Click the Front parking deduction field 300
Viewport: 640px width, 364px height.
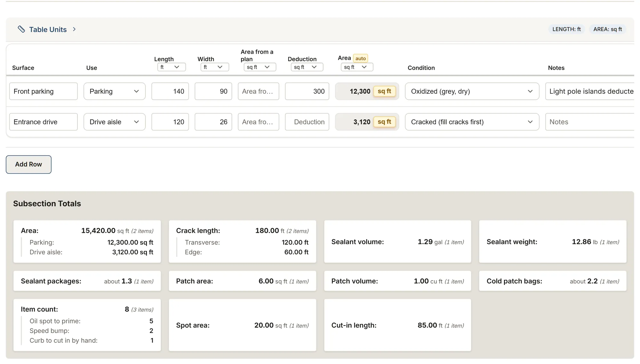click(x=307, y=91)
